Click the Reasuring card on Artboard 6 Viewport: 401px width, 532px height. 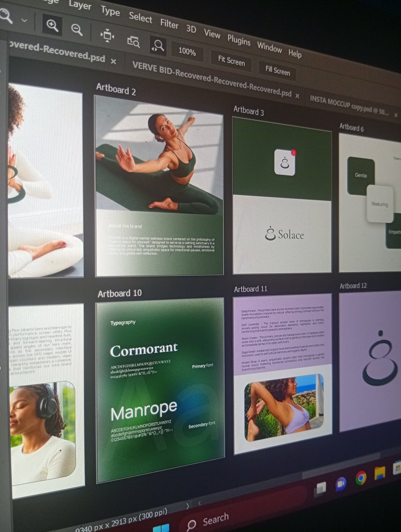[380, 204]
